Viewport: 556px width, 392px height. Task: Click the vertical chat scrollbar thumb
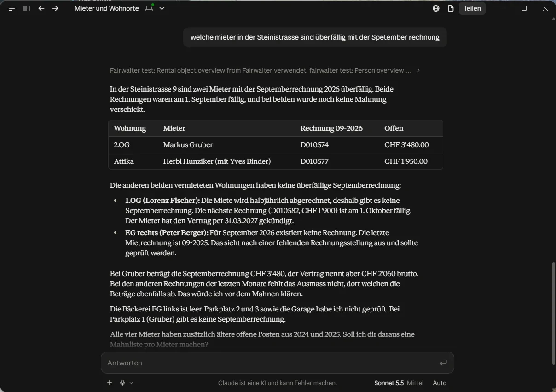553,313
